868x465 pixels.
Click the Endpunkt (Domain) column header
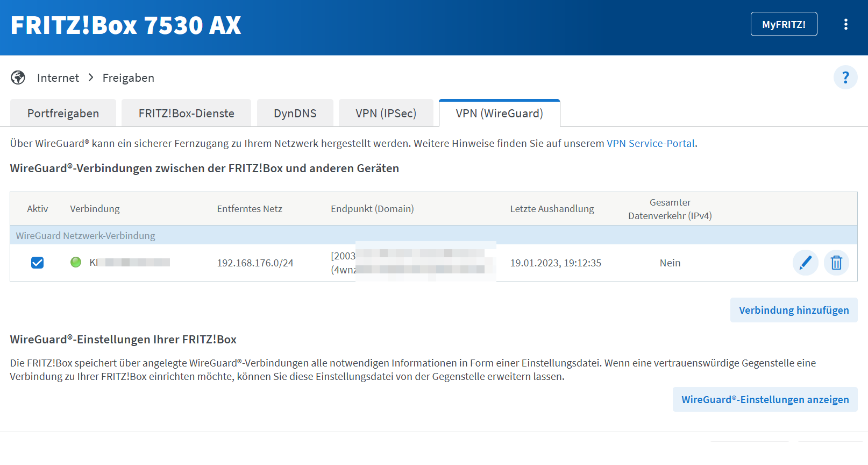tap(372, 209)
